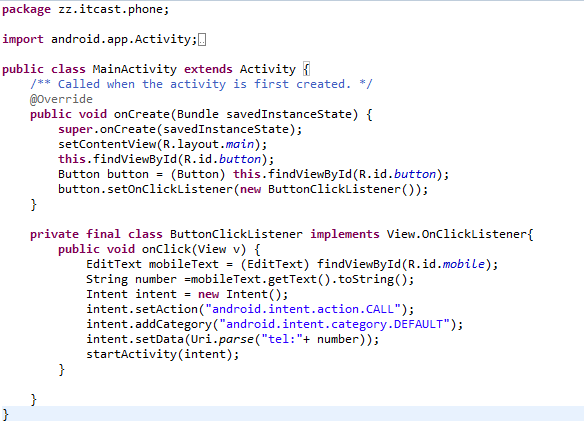The image size is (584, 422).
Task: Click the Button type declaration word
Action: [x=79, y=174]
